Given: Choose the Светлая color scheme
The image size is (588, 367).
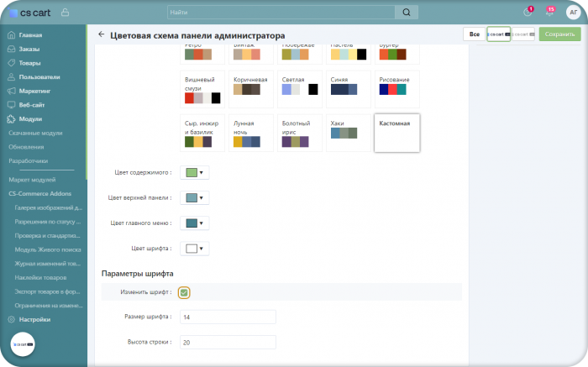Looking at the screenshot, I should tap(300, 89).
